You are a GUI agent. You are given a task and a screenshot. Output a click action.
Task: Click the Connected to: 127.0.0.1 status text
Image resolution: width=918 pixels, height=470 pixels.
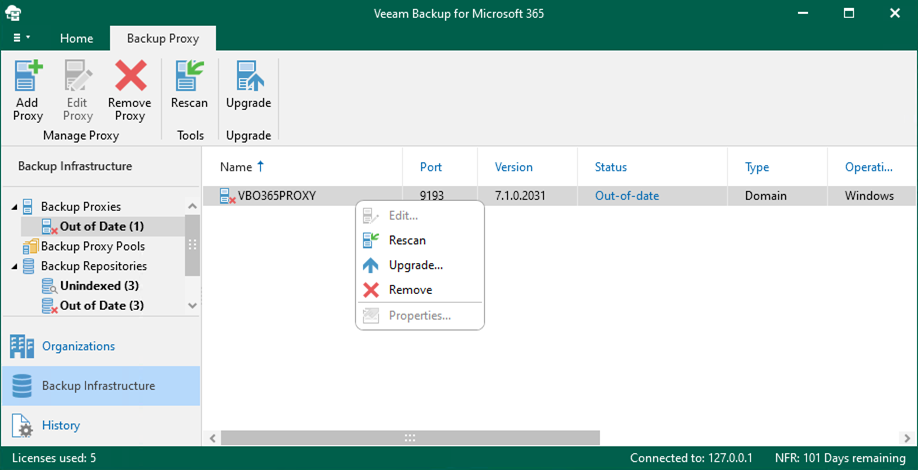pyautogui.click(x=691, y=458)
